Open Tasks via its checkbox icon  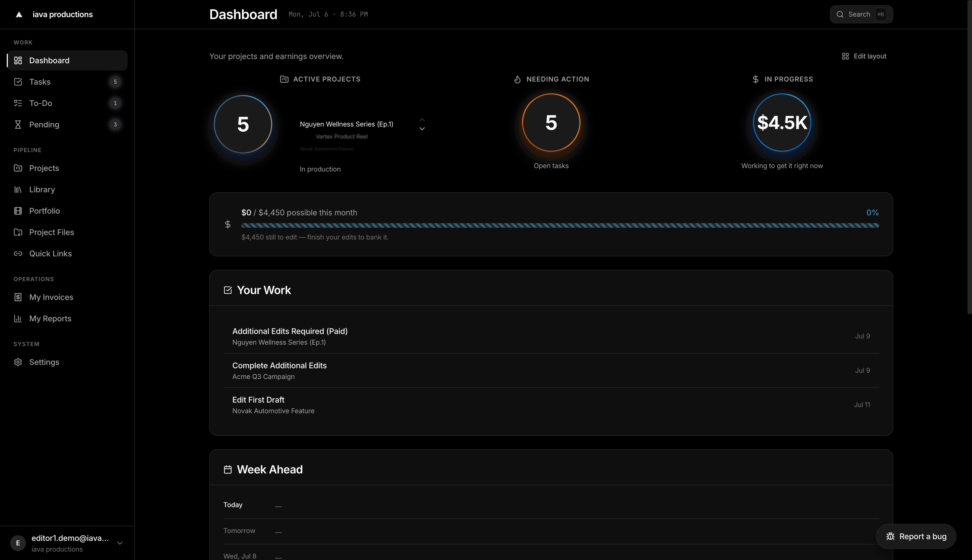click(18, 82)
